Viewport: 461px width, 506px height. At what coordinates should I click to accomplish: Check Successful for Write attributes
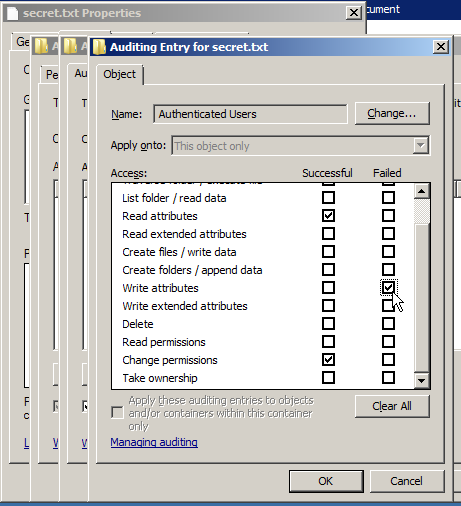(x=328, y=288)
